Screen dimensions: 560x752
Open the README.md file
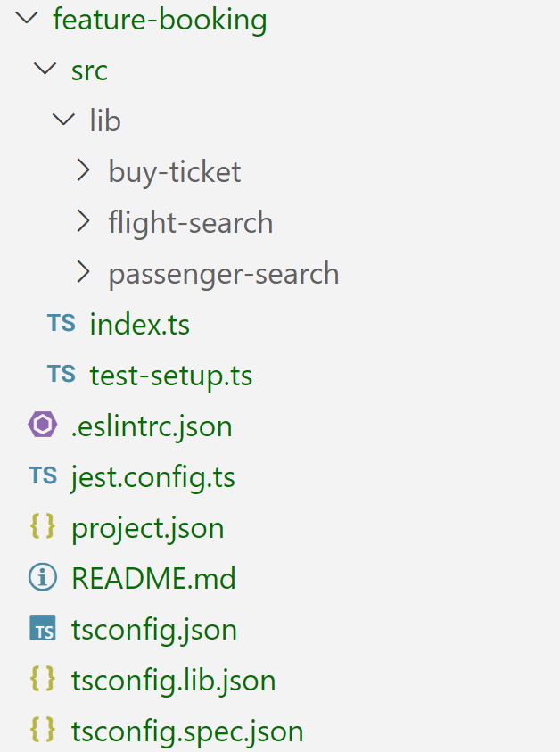(153, 578)
